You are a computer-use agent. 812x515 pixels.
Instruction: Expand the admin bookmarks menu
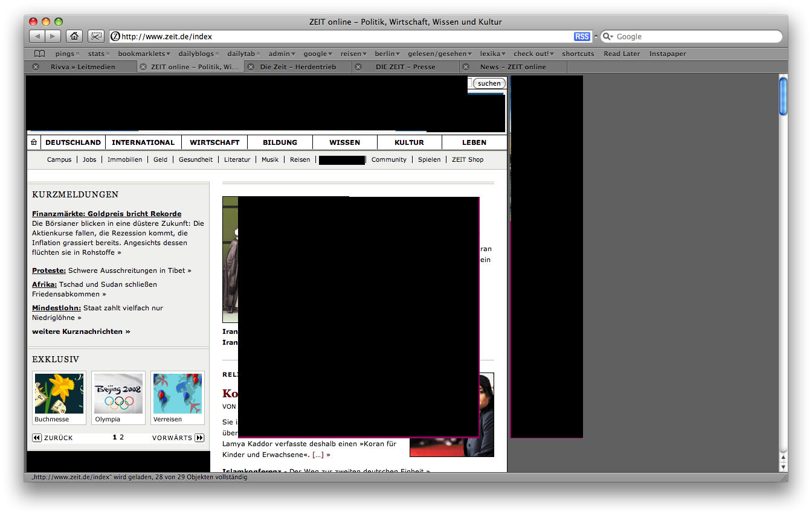[x=282, y=54]
